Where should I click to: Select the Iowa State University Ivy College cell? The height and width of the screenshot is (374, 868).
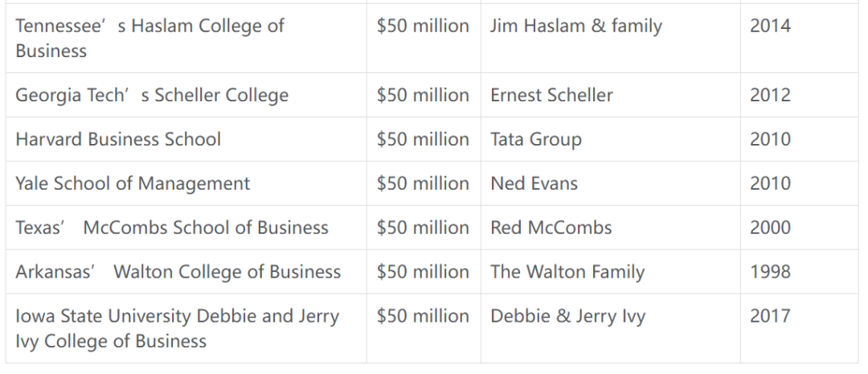tap(186, 329)
